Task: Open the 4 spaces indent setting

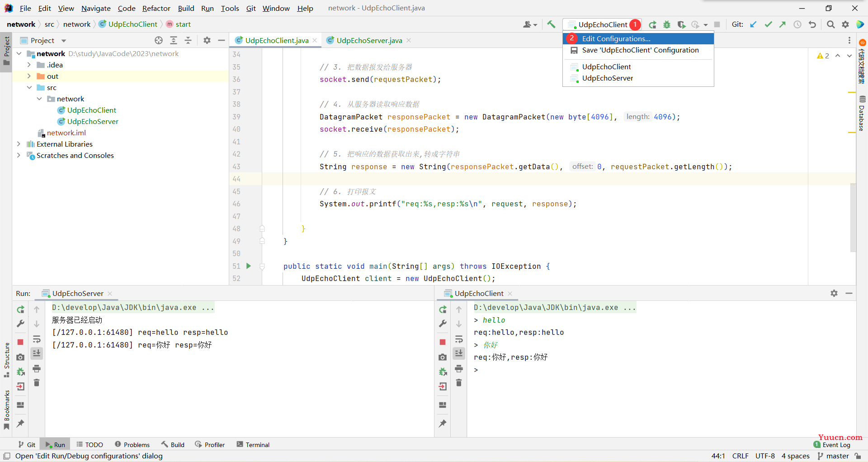Action: [795, 456]
